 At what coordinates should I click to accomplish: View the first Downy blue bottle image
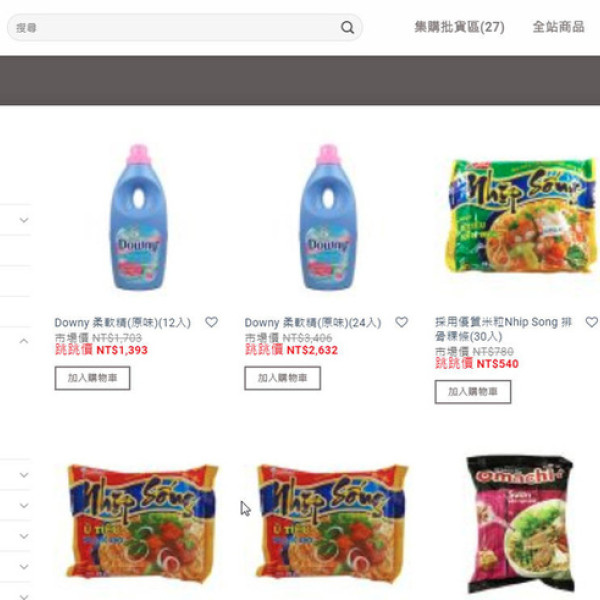139,217
